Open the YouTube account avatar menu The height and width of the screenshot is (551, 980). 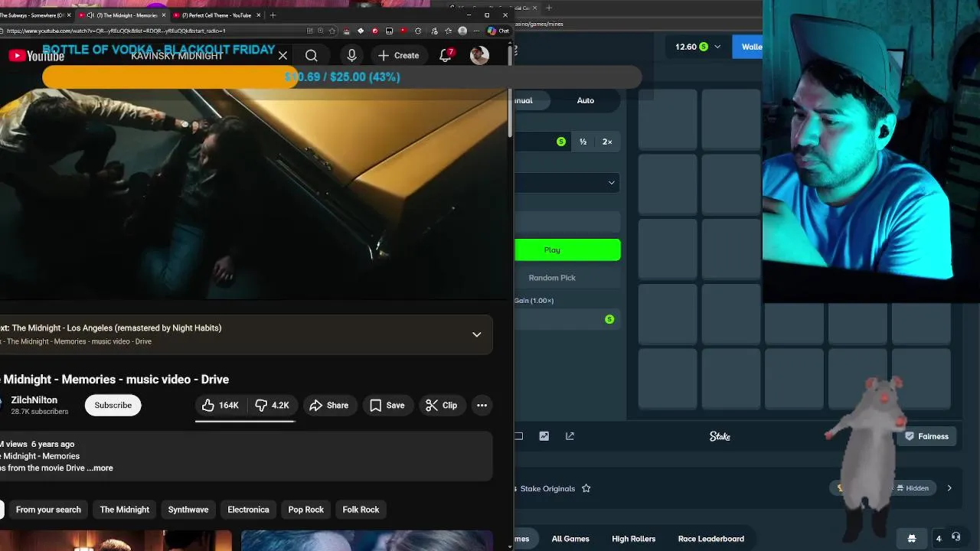pyautogui.click(x=479, y=55)
